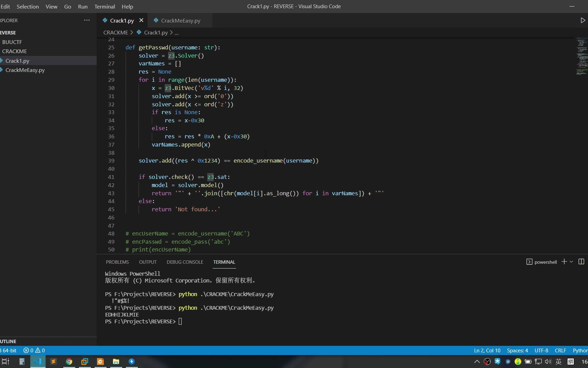Collapse the REVERSE workspace section header
The image size is (588, 368).
[x=48, y=33]
